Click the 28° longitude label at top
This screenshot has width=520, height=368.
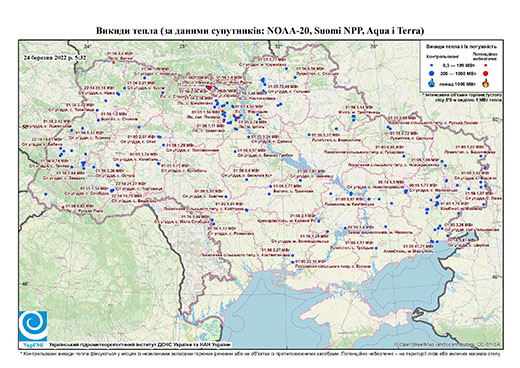pos(182,46)
